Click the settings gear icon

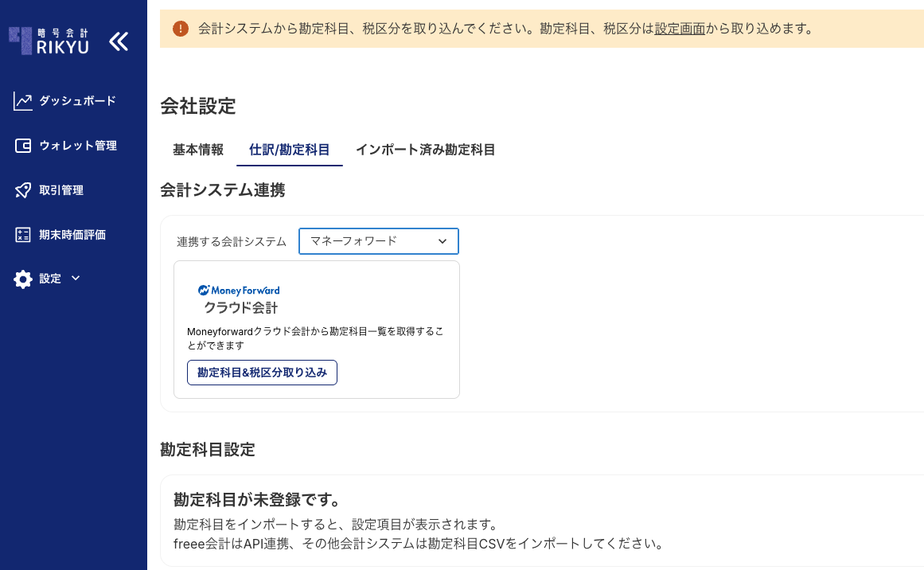tap(23, 279)
